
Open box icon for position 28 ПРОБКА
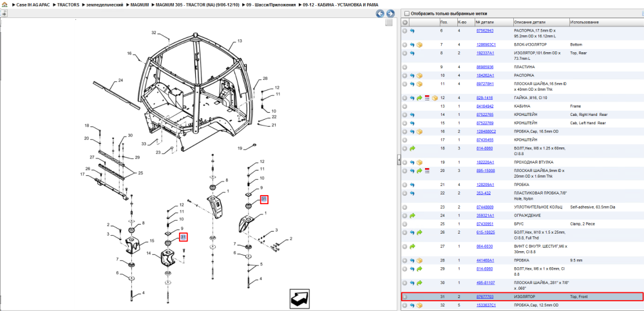420,261
